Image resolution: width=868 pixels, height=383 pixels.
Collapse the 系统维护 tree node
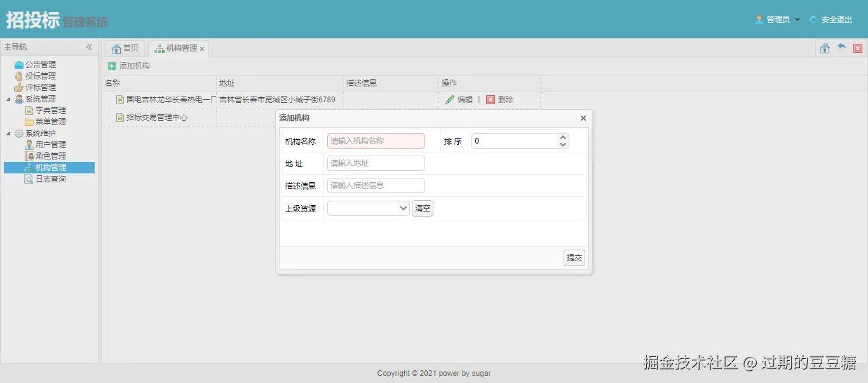tap(8, 133)
